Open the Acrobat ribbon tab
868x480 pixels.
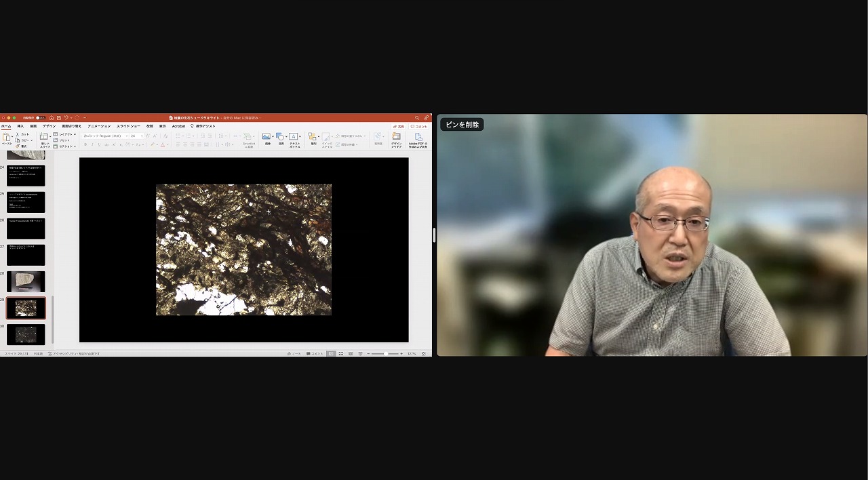(178, 126)
